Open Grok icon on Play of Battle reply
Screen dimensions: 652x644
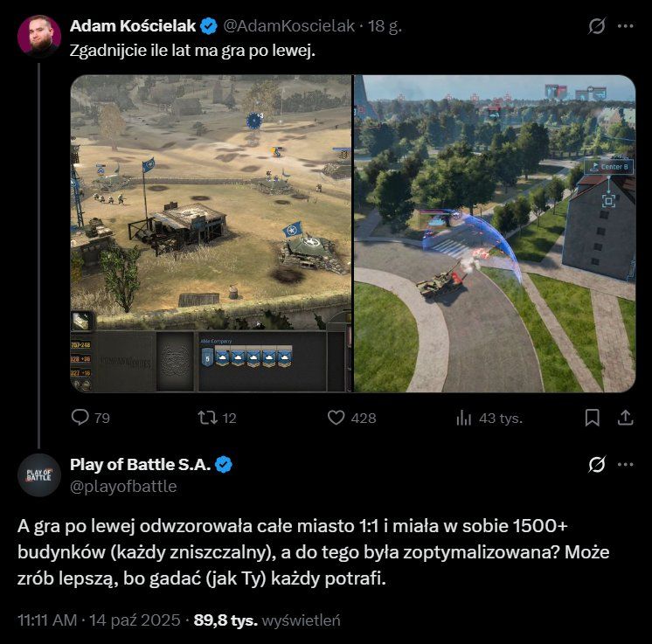[597, 464]
